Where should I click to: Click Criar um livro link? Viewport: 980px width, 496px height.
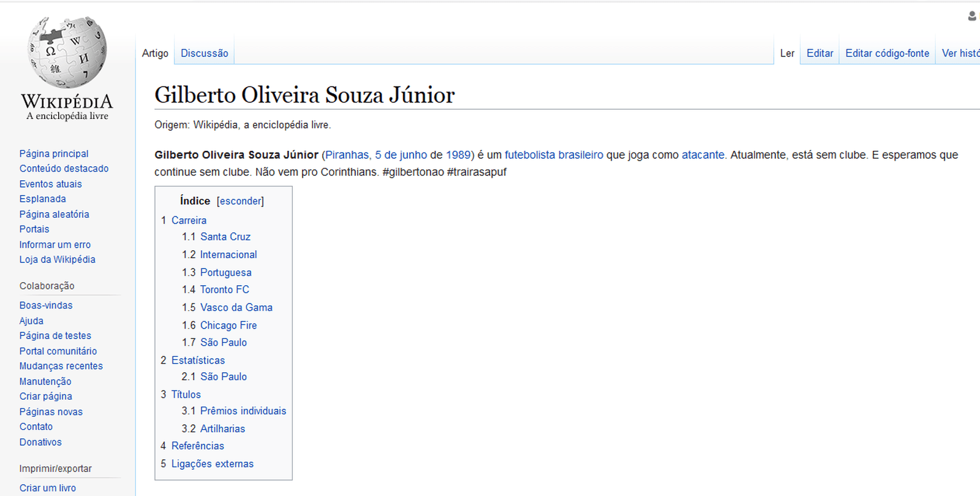[48, 488]
